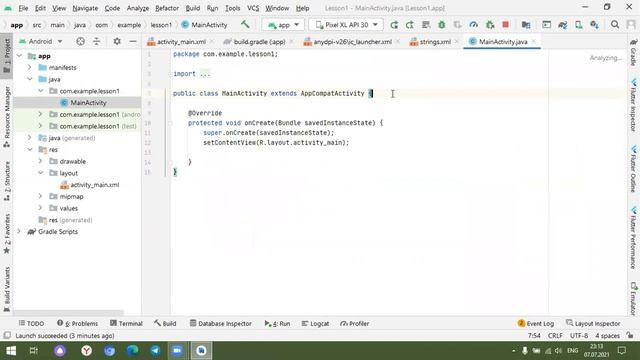Open the Profile app gauge icon
640x360 pixels.
point(473,25)
